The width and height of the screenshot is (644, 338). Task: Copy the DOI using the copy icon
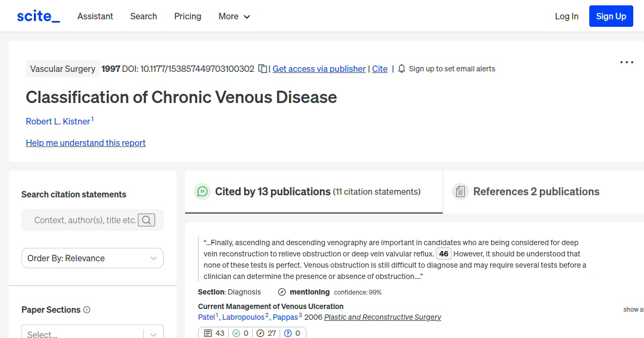tap(262, 69)
